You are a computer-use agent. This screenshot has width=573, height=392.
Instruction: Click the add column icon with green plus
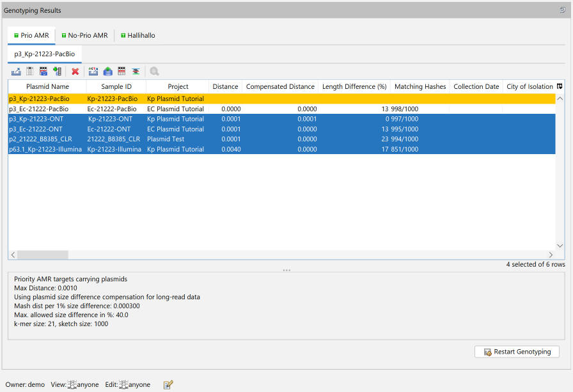(57, 72)
